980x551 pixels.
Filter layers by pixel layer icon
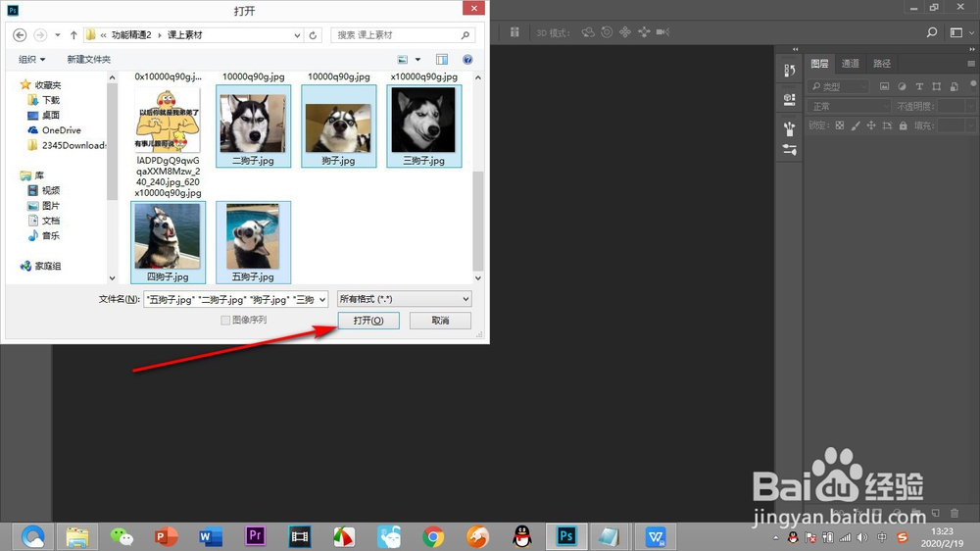coord(884,86)
